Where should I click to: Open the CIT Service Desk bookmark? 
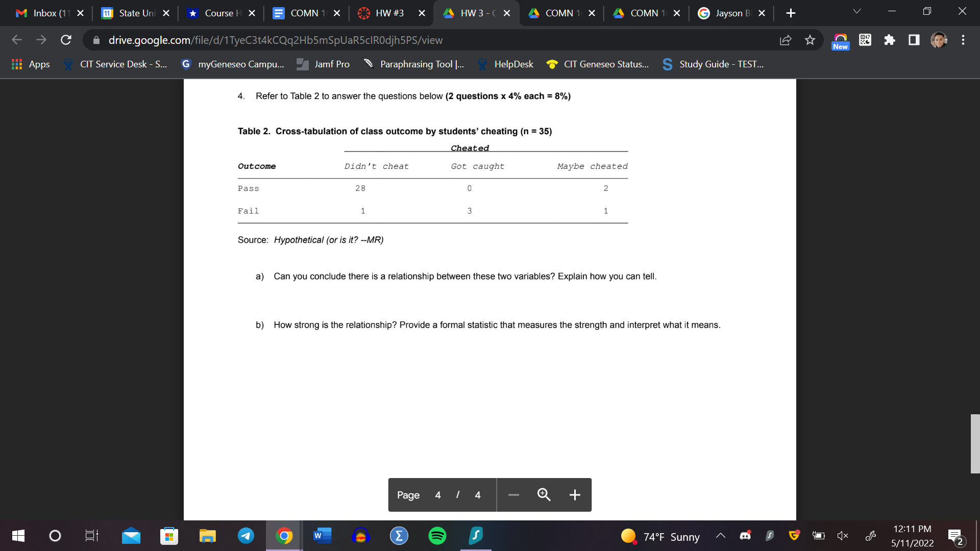coord(115,64)
